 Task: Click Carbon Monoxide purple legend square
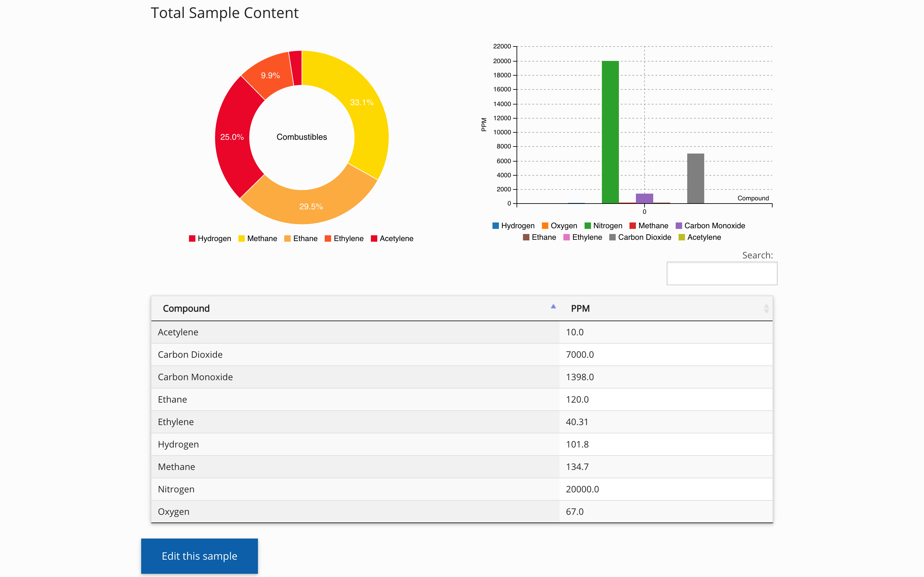679,226
